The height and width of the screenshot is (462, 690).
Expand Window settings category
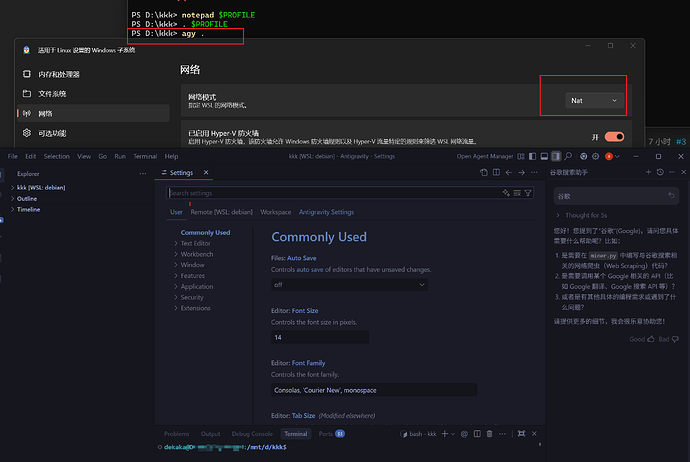tap(192, 265)
